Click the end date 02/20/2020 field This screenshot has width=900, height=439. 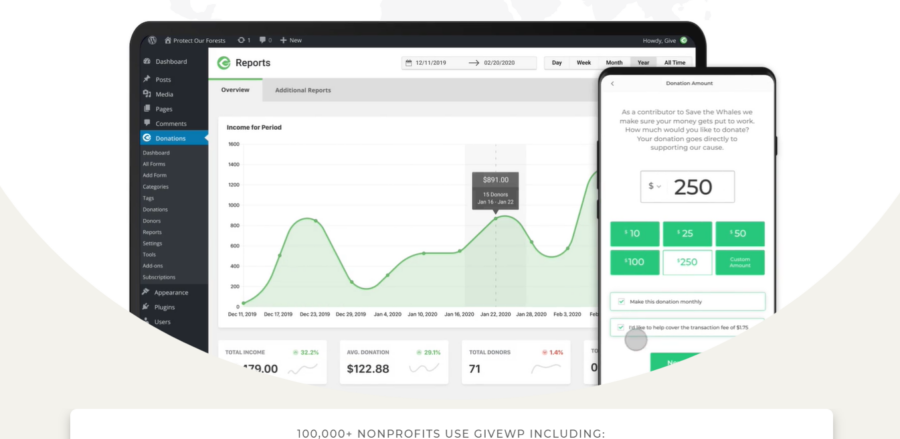click(499, 63)
